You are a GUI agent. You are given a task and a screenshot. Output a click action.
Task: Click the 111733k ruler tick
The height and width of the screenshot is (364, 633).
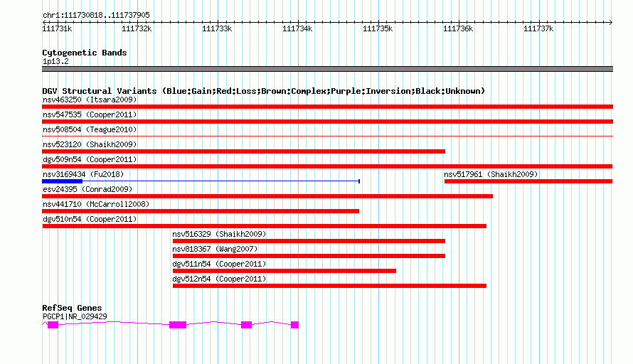coord(217,28)
